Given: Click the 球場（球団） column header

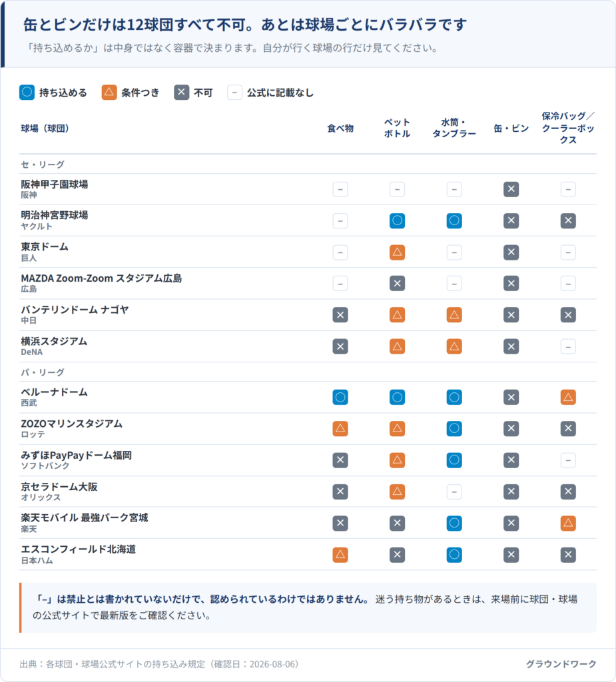Looking at the screenshot, I should (x=45, y=129).
